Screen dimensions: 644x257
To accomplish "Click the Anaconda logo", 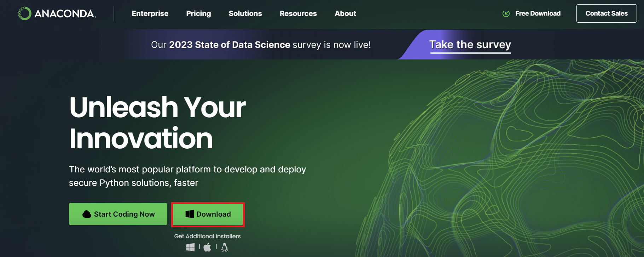I will (x=57, y=13).
